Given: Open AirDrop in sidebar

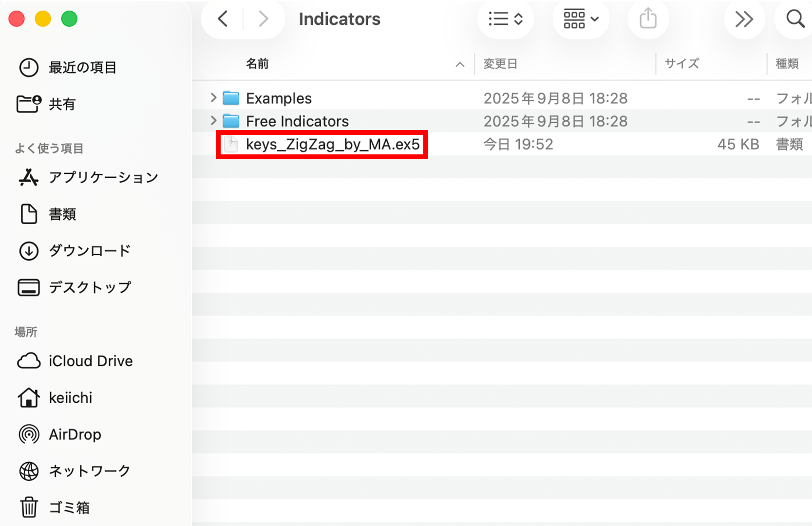Looking at the screenshot, I should click(x=75, y=434).
